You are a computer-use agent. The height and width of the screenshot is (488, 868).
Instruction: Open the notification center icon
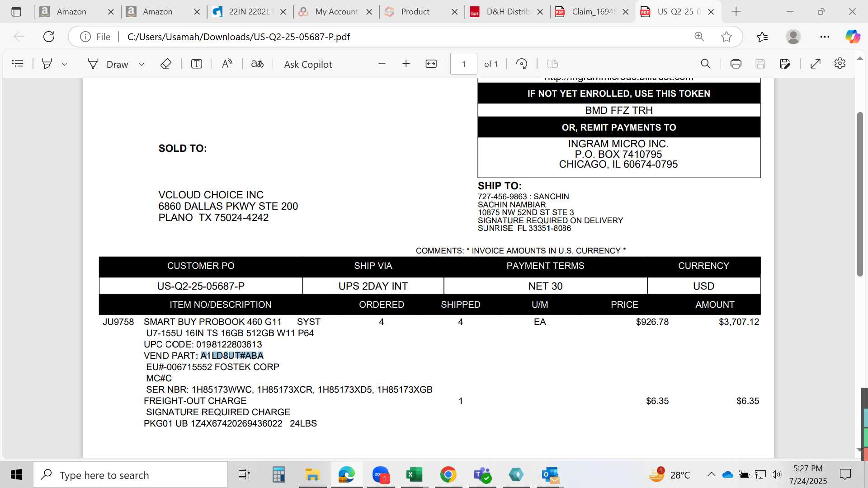click(845, 474)
